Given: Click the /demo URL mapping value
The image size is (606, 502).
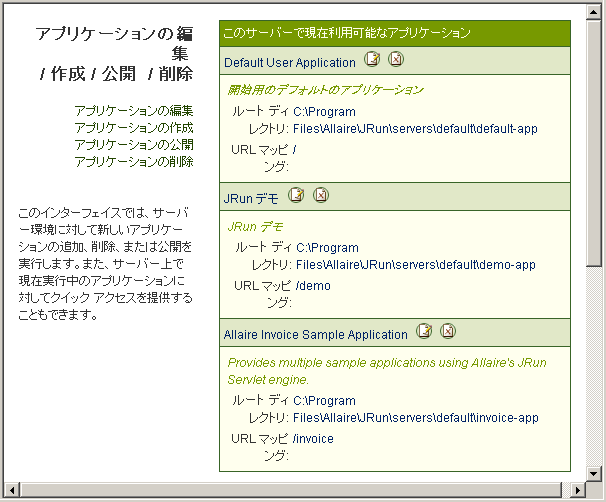Looking at the screenshot, I should (313, 286).
